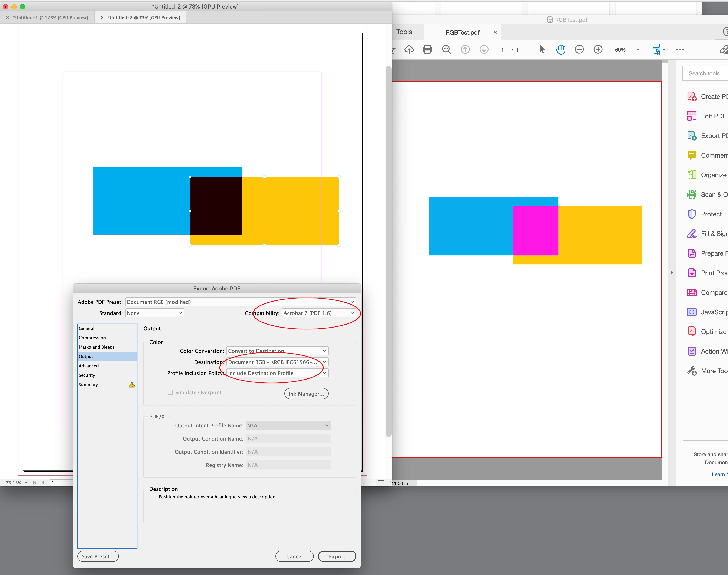This screenshot has height=575, width=728.
Task: Select Advanced in export category list
Action: [89, 366]
